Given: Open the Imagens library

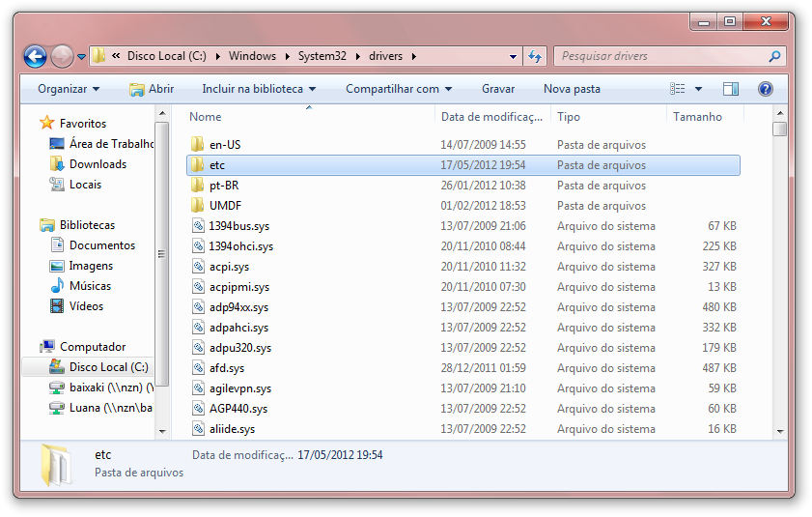Looking at the screenshot, I should [x=91, y=266].
